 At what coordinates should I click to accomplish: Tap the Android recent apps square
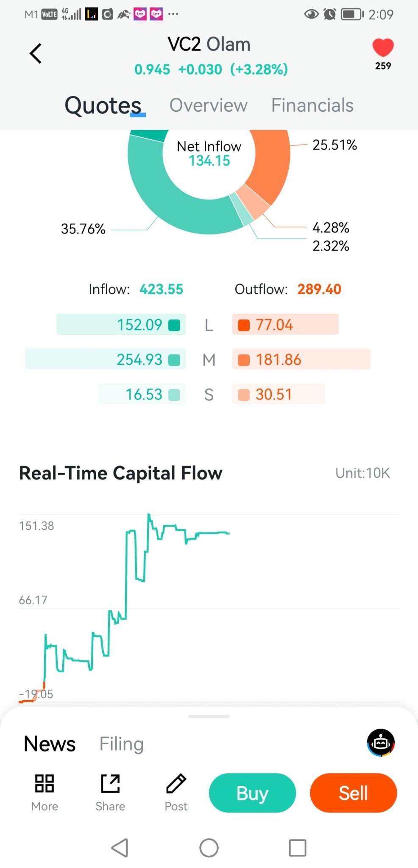(x=298, y=848)
